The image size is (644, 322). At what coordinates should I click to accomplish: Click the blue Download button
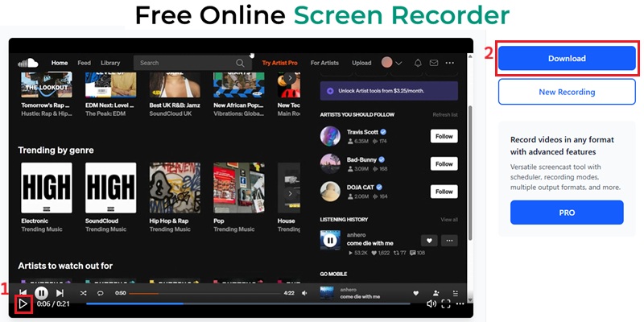pyautogui.click(x=567, y=58)
